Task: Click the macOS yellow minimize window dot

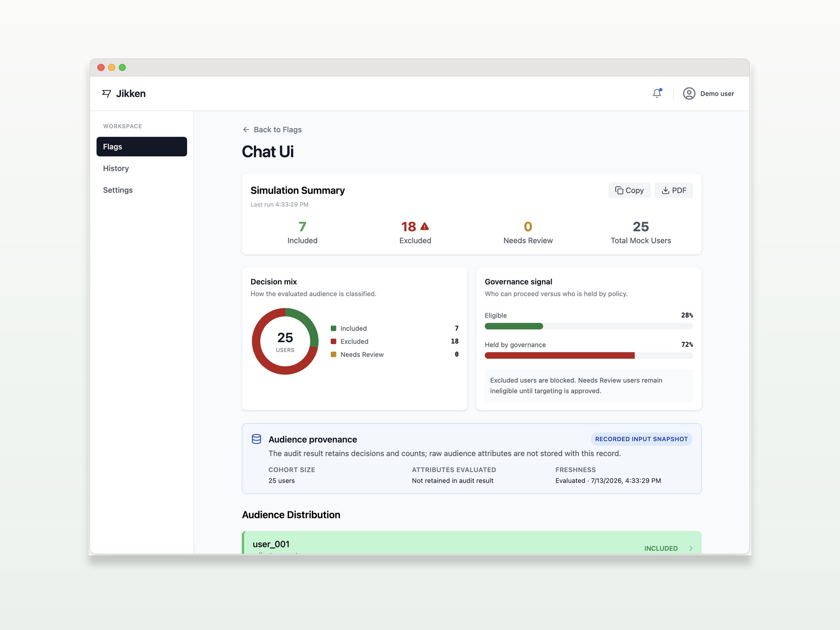Action: click(x=112, y=67)
